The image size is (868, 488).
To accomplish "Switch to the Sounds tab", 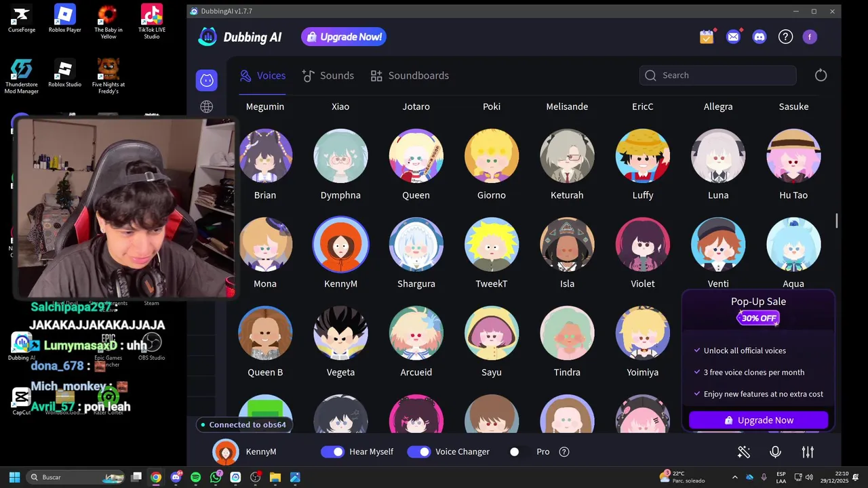I will [x=328, y=75].
